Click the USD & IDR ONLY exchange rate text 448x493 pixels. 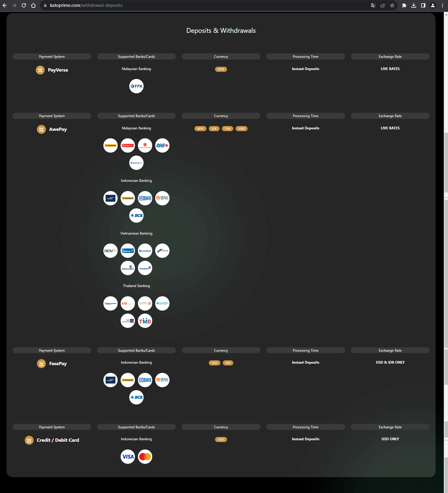(x=390, y=362)
